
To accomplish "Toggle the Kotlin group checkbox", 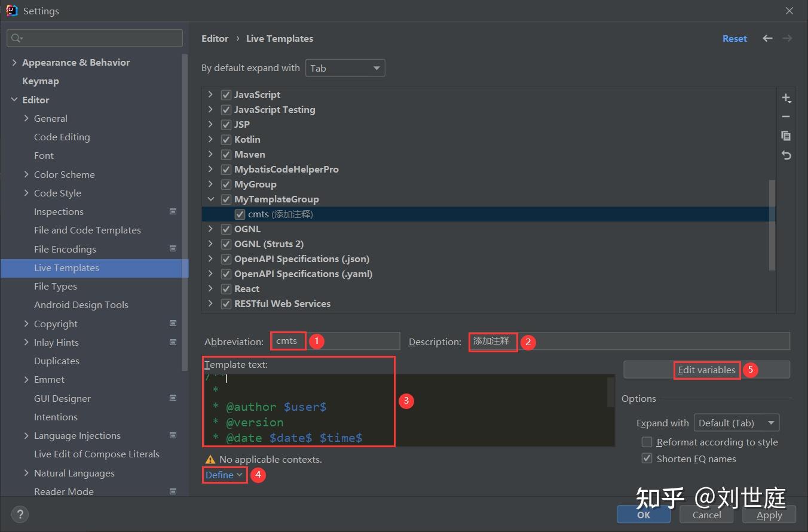I will tap(226, 140).
